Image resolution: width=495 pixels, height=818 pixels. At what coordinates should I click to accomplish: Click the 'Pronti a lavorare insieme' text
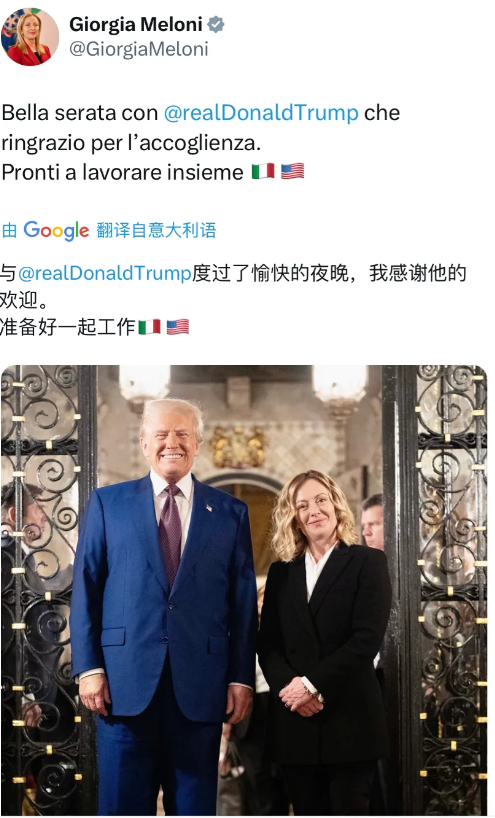coord(123,172)
